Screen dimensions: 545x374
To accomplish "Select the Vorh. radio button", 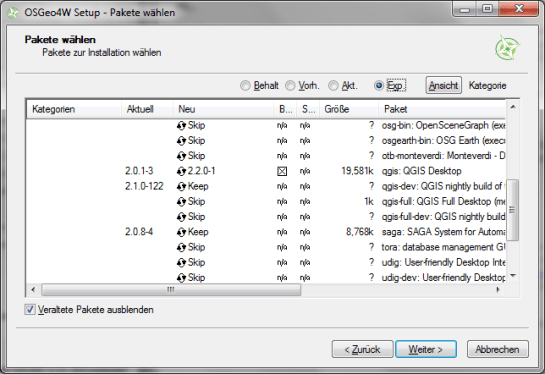I will pos(290,86).
